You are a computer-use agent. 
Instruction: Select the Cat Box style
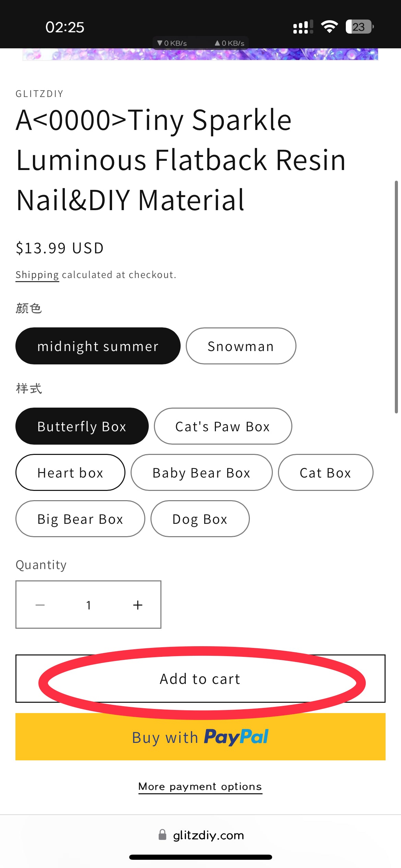point(325,473)
